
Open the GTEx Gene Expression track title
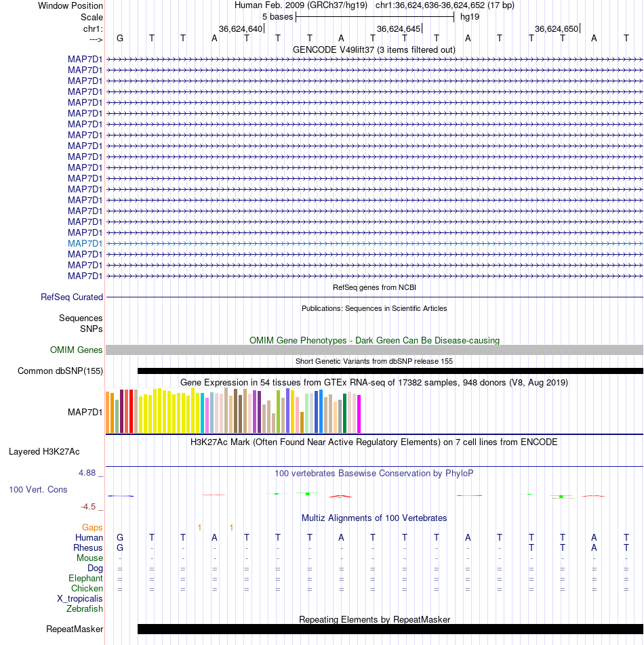click(x=374, y=383)
